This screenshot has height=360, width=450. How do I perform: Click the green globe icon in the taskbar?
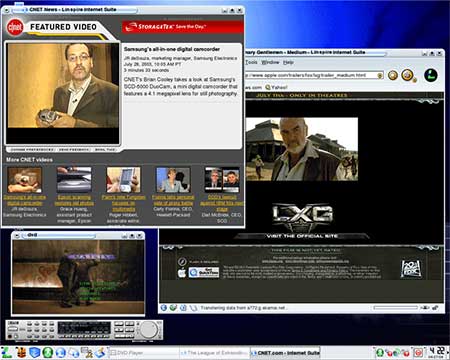tap(48, 352)
